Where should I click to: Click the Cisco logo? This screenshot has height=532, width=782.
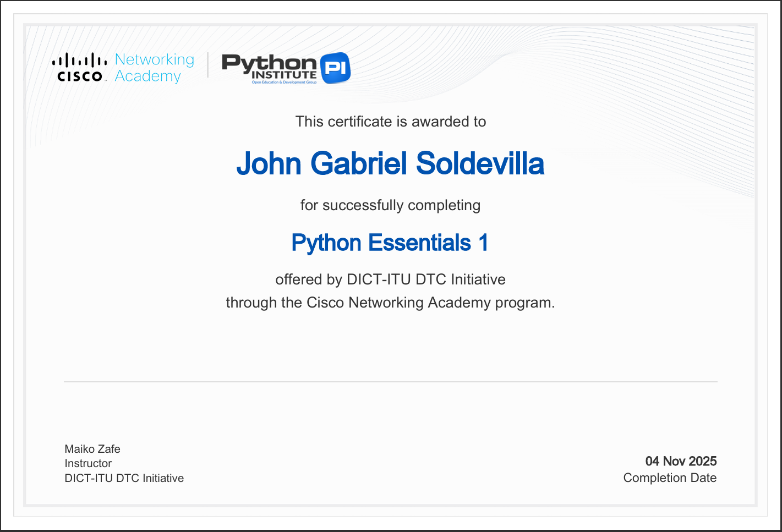(x=79, y=67)
